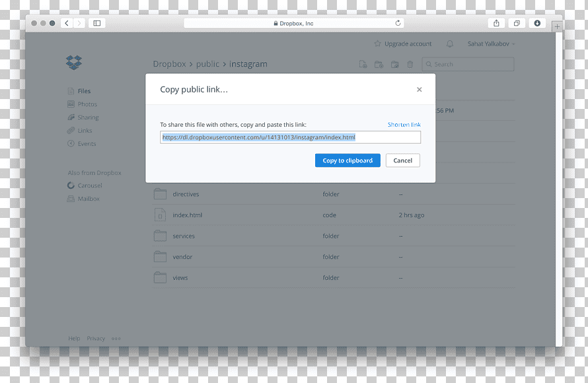588x383 pixels.
Task: Click the '2 hrs ago' modified time
Action: click(x=412, y=215)
